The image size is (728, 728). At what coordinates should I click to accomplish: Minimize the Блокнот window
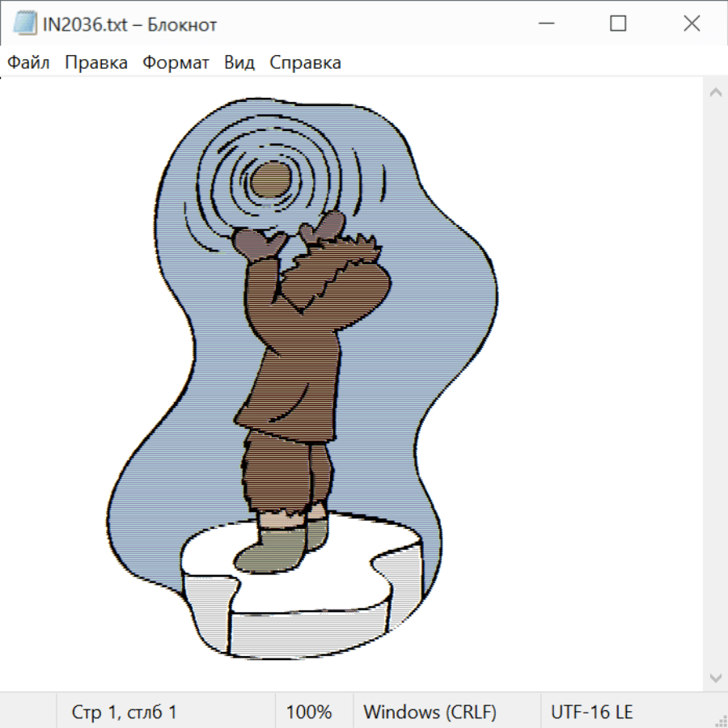544,24
